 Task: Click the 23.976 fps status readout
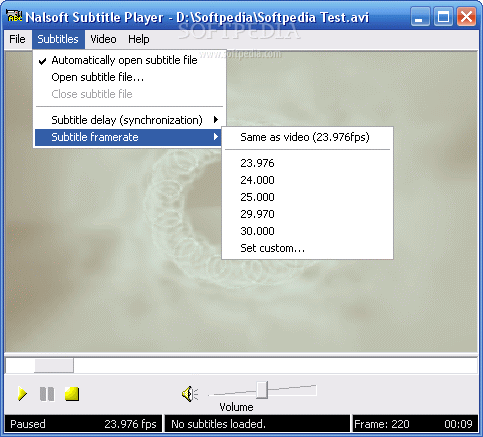130,424
